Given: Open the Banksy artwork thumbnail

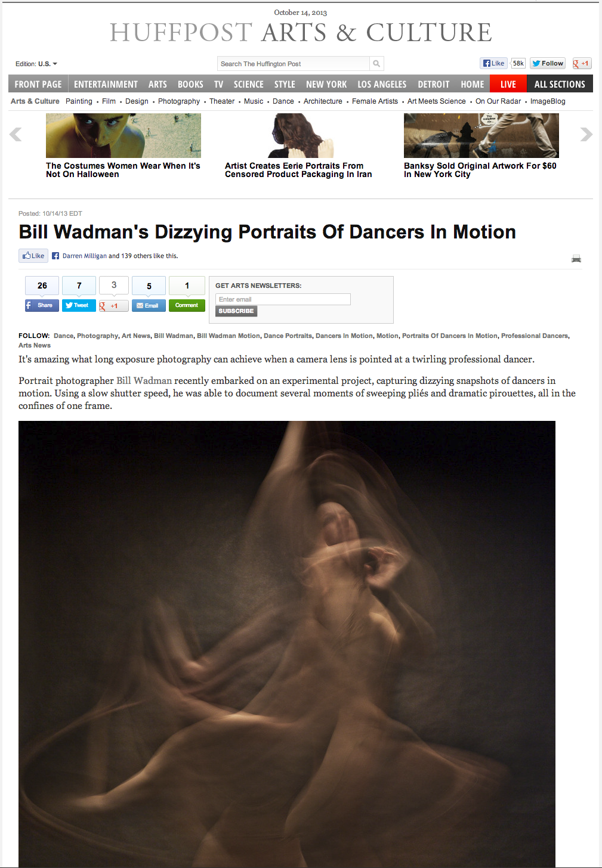Looking at the screenshot, I should [481, 135].
